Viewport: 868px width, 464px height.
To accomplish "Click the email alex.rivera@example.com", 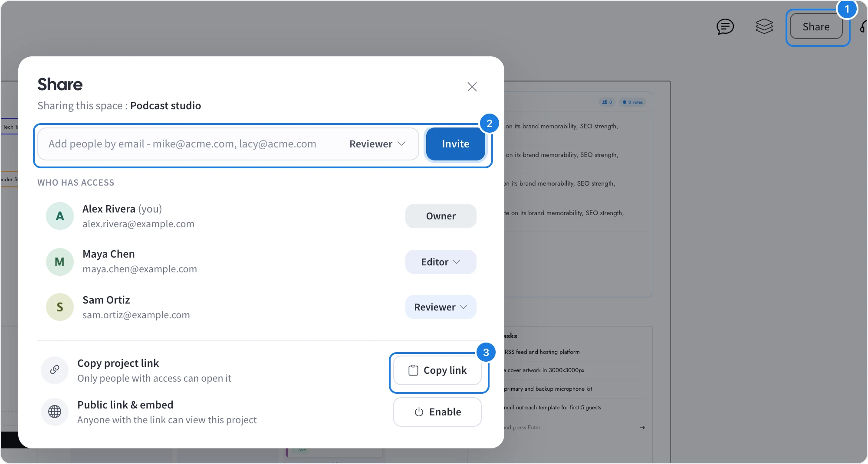I will click(138, 224).
